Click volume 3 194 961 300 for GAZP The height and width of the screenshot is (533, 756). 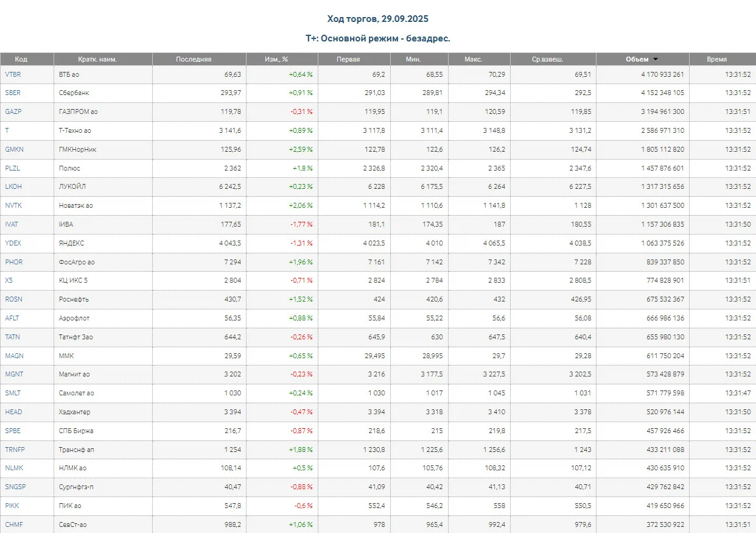(x=662, y=112)
